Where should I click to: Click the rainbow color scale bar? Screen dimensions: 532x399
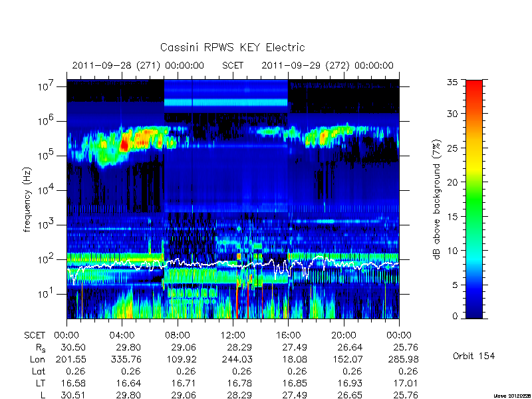click(x=474, y=199)
